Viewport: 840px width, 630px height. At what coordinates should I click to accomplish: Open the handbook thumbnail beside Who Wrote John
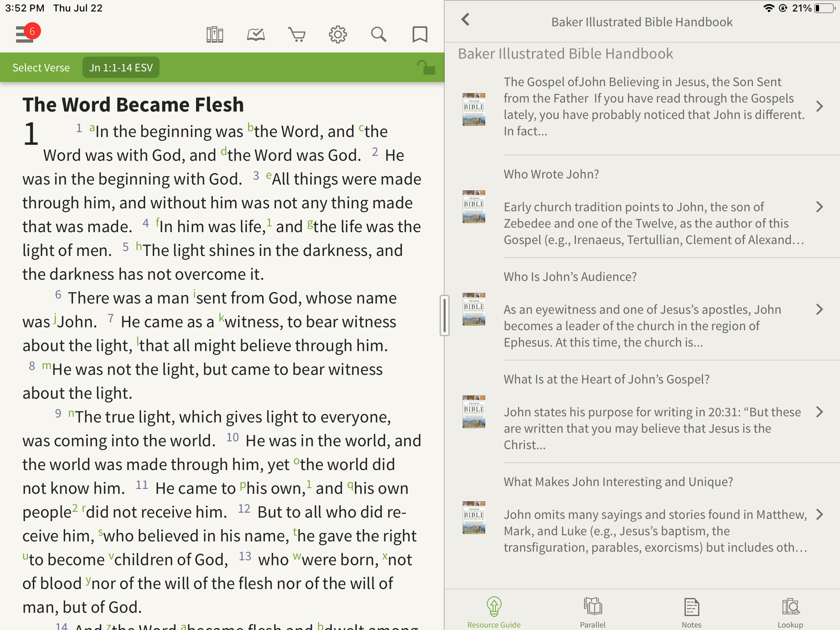474,206
